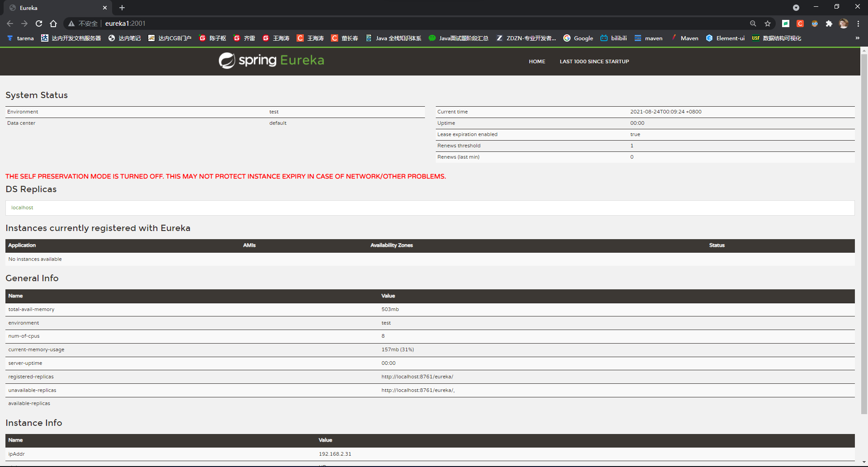
Task: Click the Status column header
Action: tap(717, 245)
